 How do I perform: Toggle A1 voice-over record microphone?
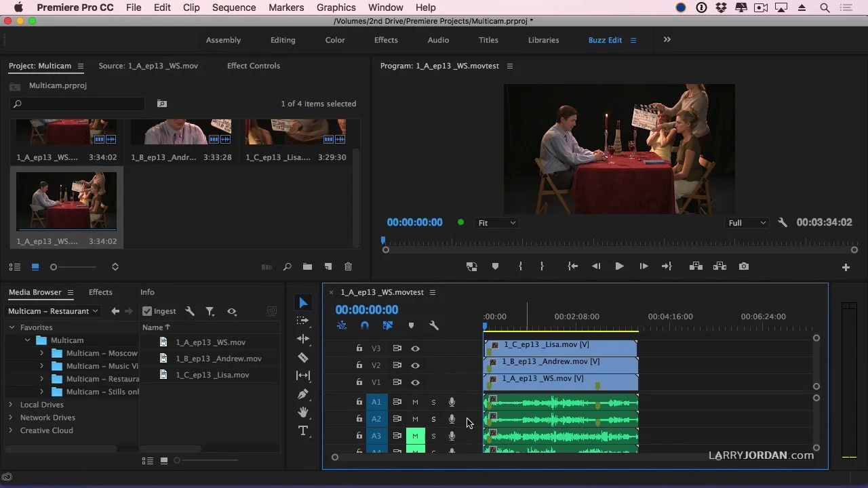pos(452,402)
